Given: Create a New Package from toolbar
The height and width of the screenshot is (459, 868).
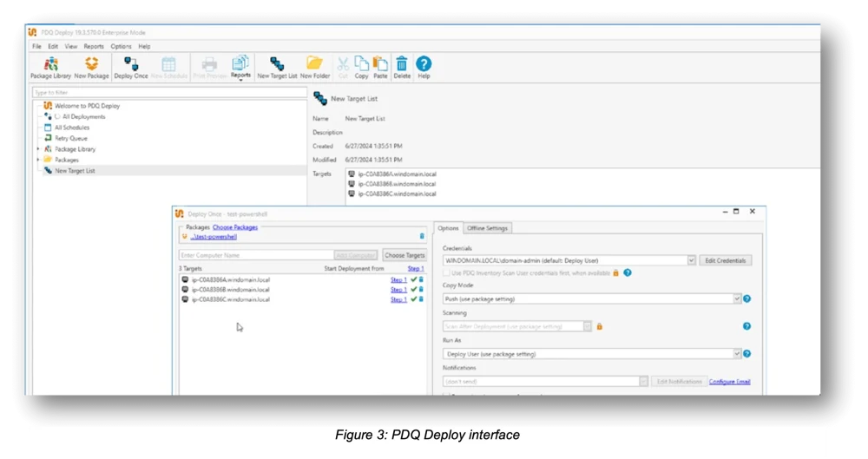Looking at the screenshot, I should (91, 68).
